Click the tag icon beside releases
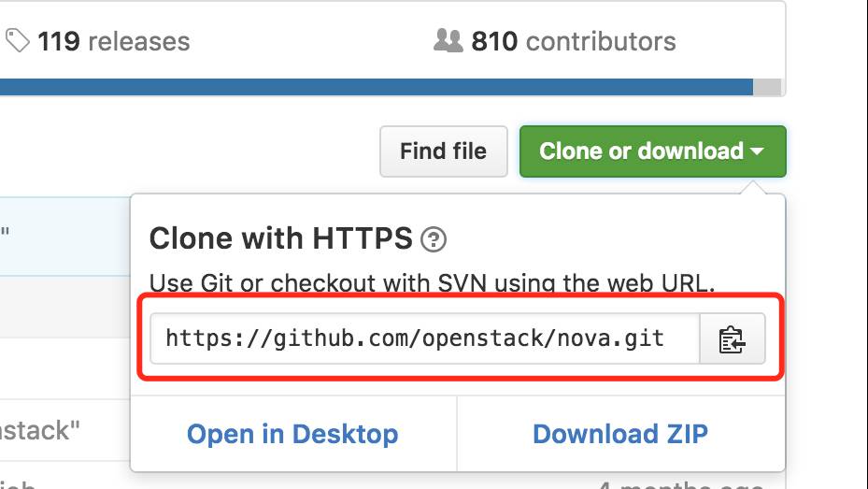 [17, 41]
